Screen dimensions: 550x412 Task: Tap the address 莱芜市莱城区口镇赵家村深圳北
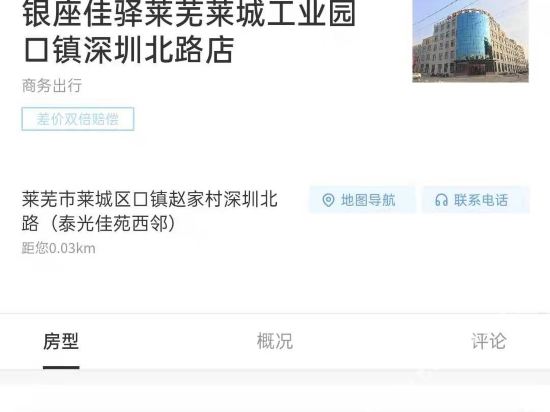tap(150, 200)
